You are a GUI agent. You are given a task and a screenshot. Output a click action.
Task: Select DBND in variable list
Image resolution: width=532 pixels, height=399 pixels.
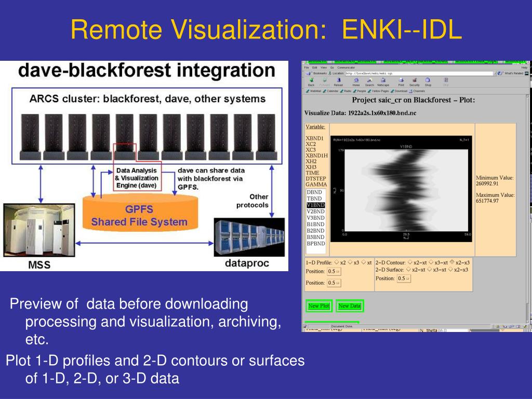coord(314,192)
